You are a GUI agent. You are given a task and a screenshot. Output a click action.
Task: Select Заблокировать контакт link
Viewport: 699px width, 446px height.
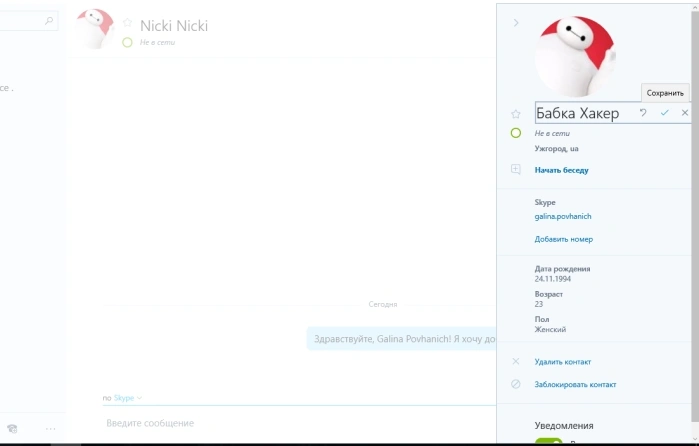point(575,384)
